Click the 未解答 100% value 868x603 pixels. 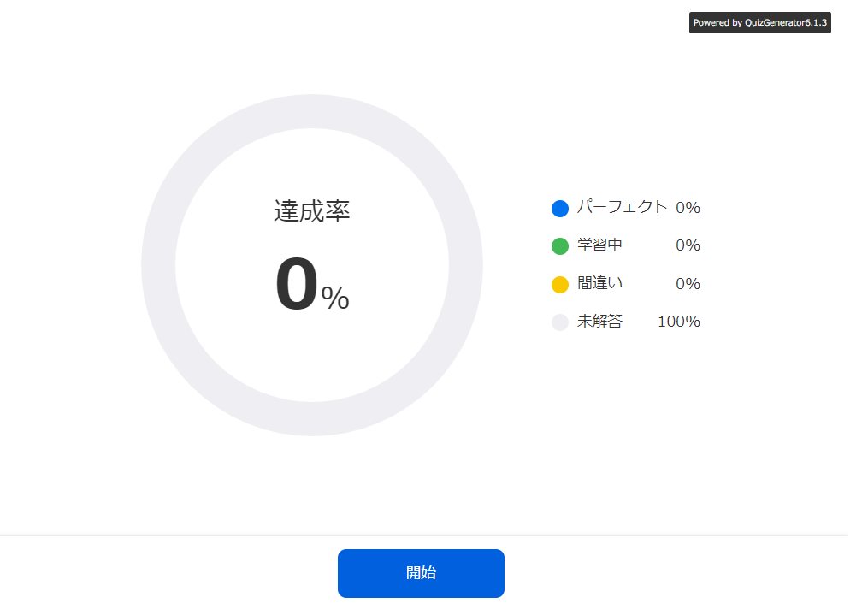(x=679, y=322)
